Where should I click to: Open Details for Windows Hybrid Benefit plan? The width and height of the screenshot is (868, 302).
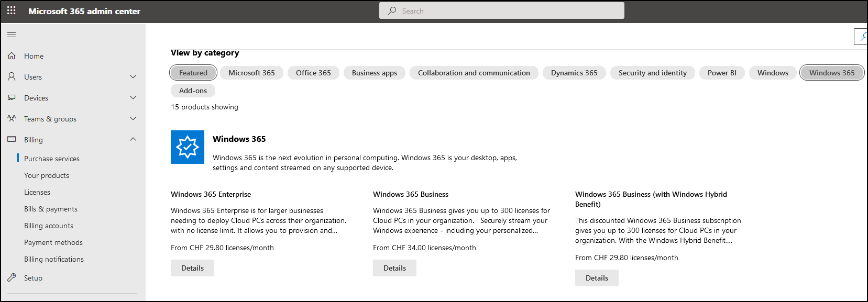[x=597, y=278]
